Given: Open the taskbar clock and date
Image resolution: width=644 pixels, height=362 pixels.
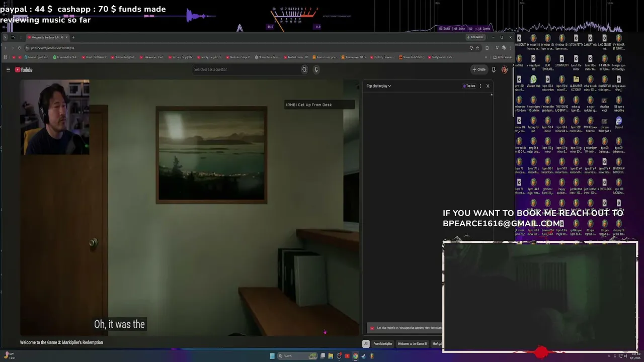Looking at the screenshot, I should [635, 356].
